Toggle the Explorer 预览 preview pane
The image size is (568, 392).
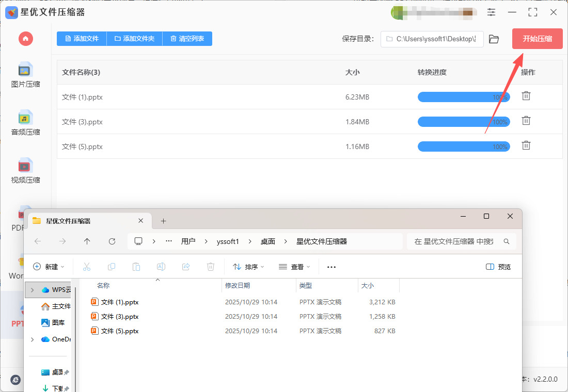pyautogui.click(x=498, y=267)
